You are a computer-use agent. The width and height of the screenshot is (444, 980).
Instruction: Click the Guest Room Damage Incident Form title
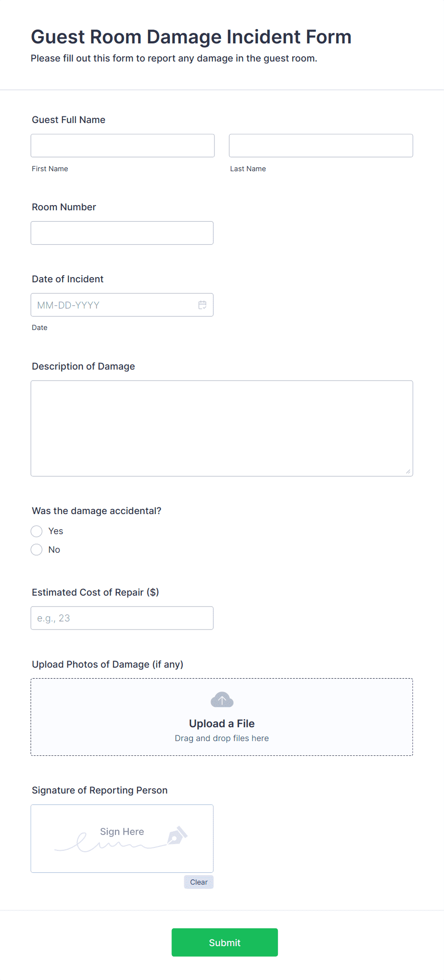tap(191, 37)
